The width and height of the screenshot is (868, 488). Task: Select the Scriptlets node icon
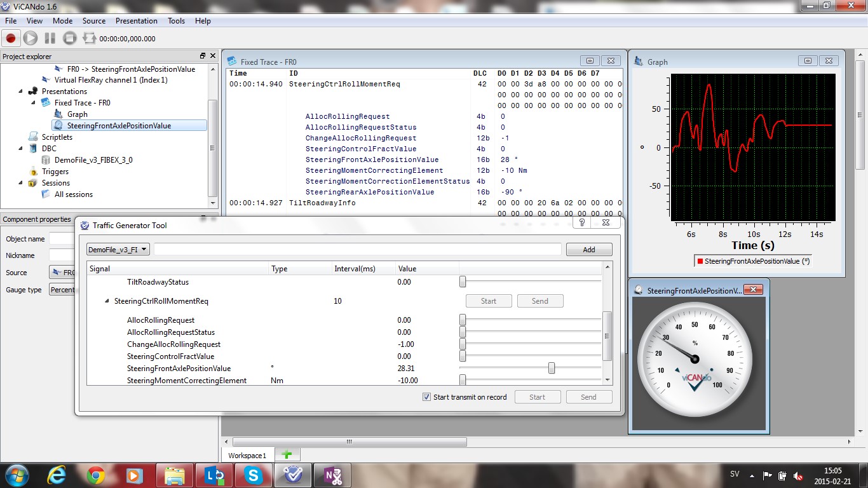pyautogui.click(x=34, y=137)
